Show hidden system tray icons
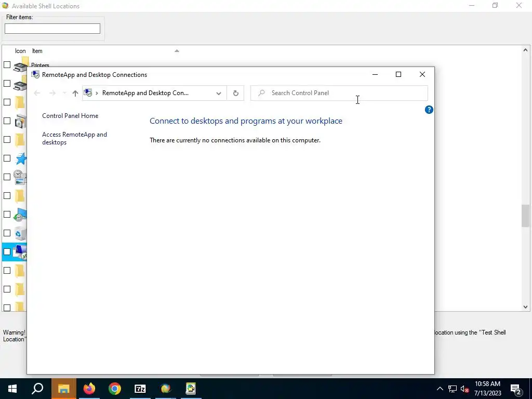Viewport: 532px width, 399px height. point(440,389)
